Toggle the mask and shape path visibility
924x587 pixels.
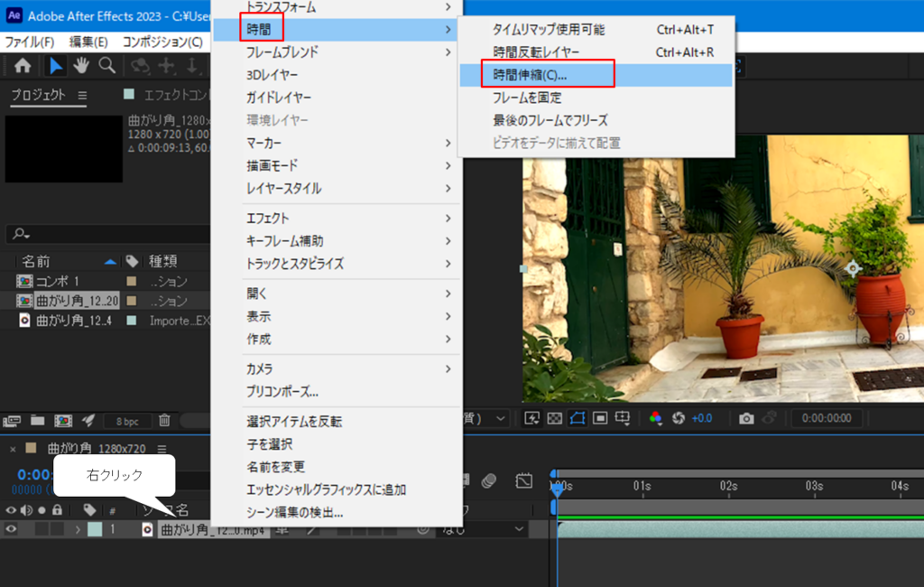[577, 418]
